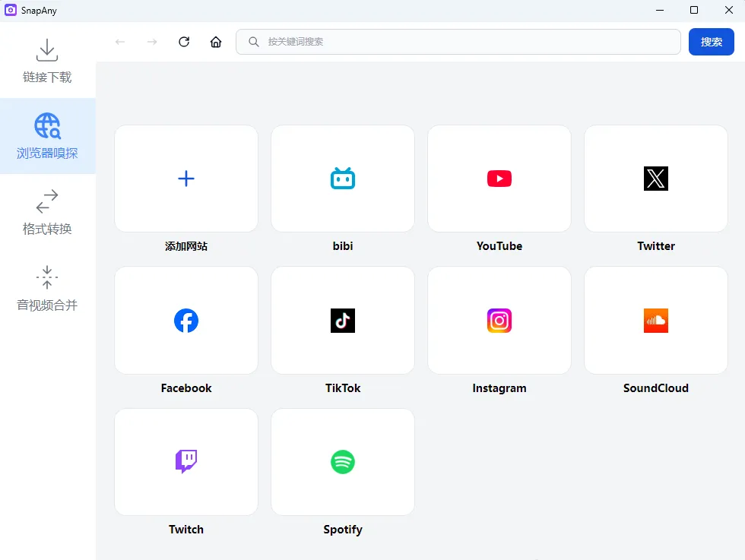The width and height of the screenshot is (745, 560).
Task: Open the Twitter X site tile
Action: click(655, 179)
